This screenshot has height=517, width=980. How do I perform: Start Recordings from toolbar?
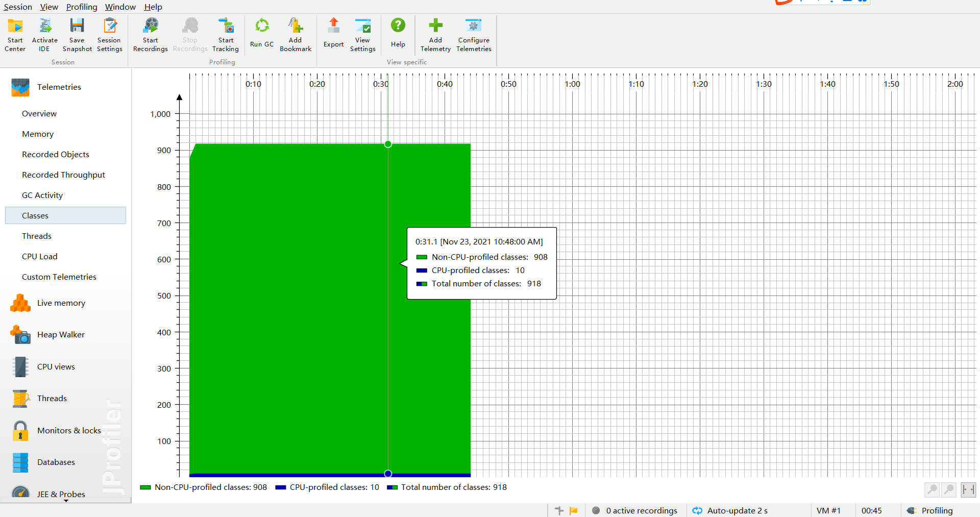(x=150, y=35)
